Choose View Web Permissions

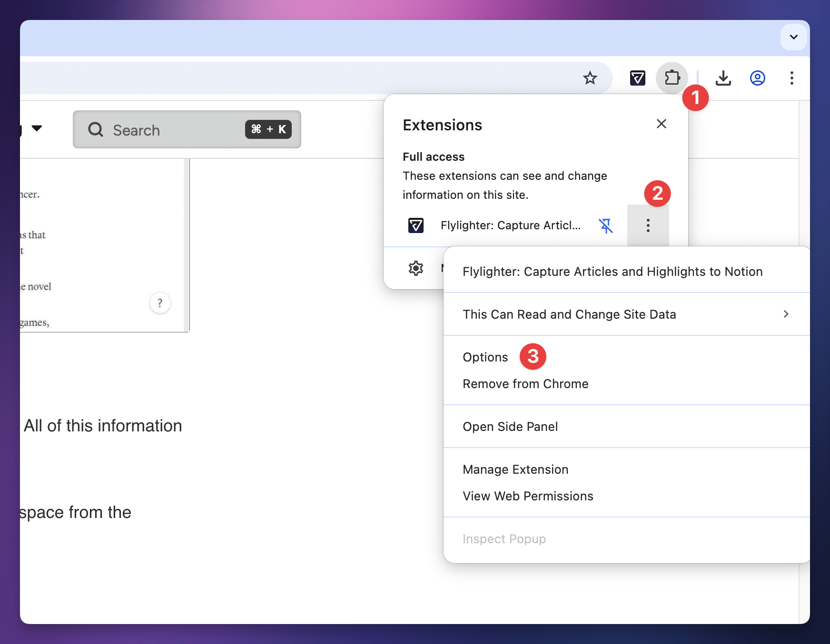528,496
